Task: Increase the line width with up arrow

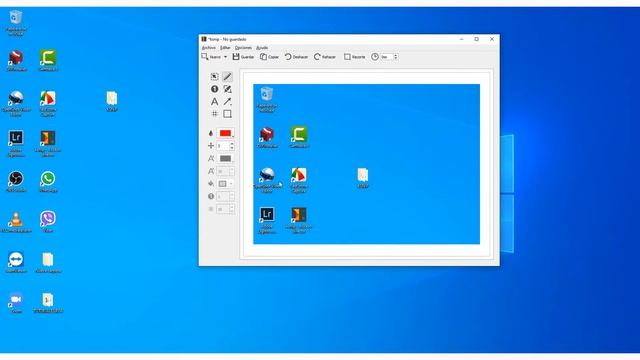Action: pos(232,144)
